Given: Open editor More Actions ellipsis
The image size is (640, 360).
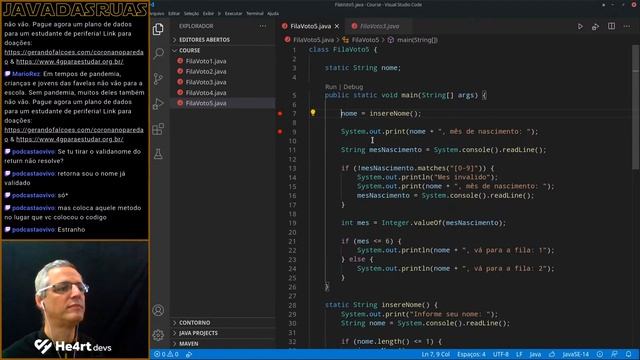Looking at the screenshot, I should (x=627, y=26).
